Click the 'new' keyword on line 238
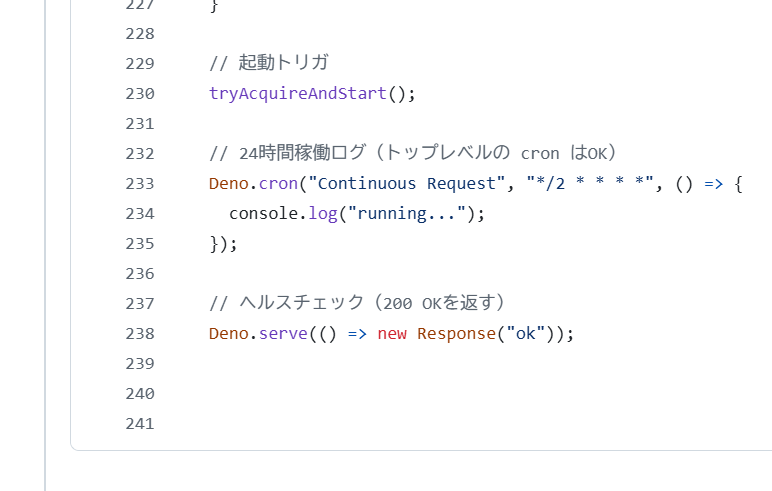The height and width of the screenshot is (491, 772). (392, 334)
